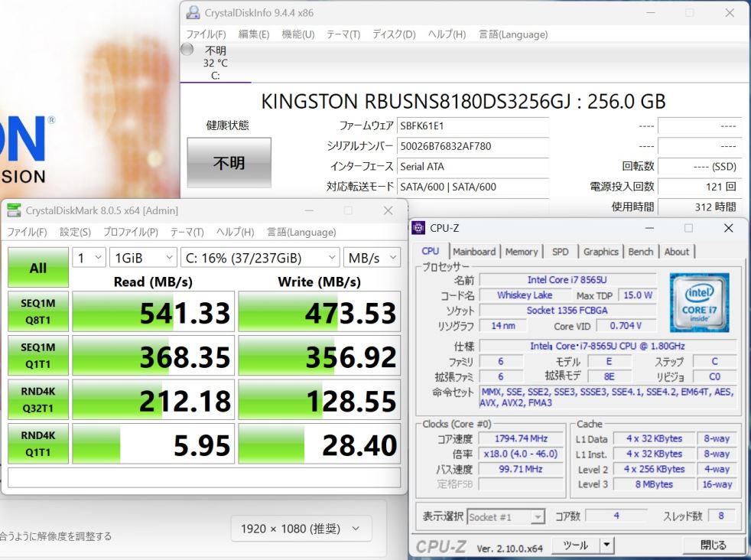Open ファイル(F) menu in CrystalDiskInfo
The width and height of the screenshot is (751, 560).
(206, 34)
